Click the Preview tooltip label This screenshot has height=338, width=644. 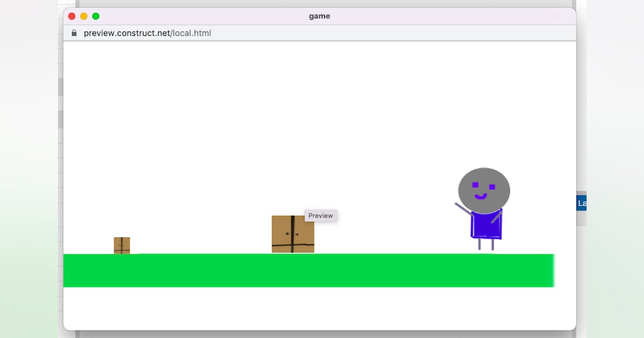tap(320, 216)
